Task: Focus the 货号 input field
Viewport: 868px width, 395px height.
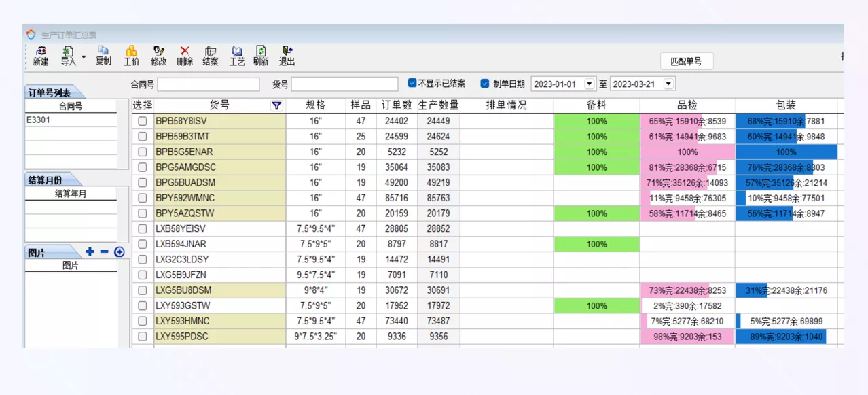Action: point(344,84)
